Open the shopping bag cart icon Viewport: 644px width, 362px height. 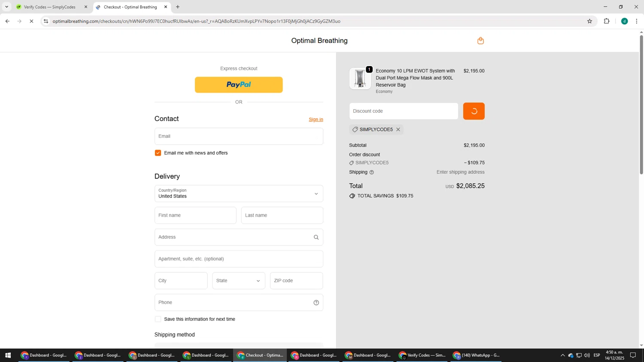(x=480, y=41)
